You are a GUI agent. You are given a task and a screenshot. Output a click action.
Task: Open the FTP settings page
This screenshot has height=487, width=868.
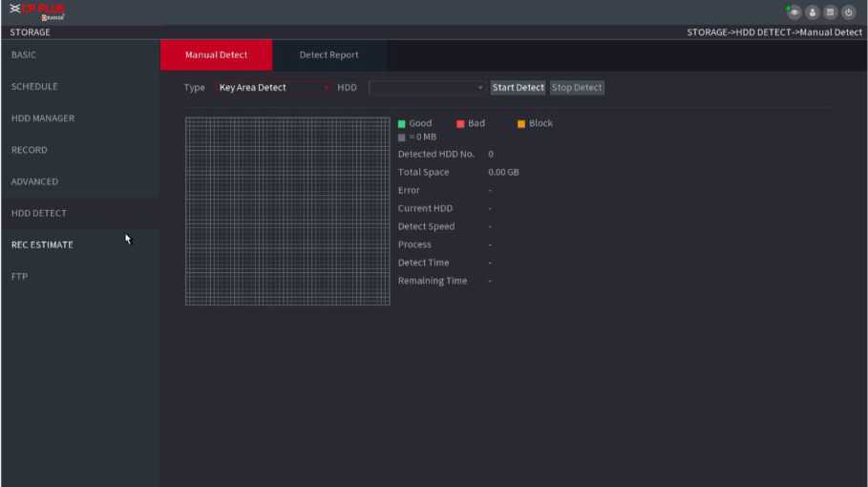point(79,277)
